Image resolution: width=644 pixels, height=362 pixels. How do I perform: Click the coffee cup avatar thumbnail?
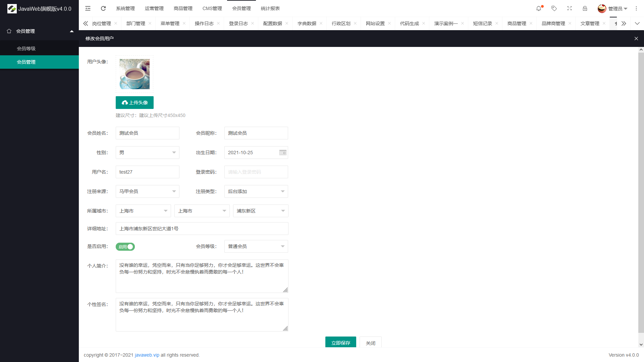[135, 74]
